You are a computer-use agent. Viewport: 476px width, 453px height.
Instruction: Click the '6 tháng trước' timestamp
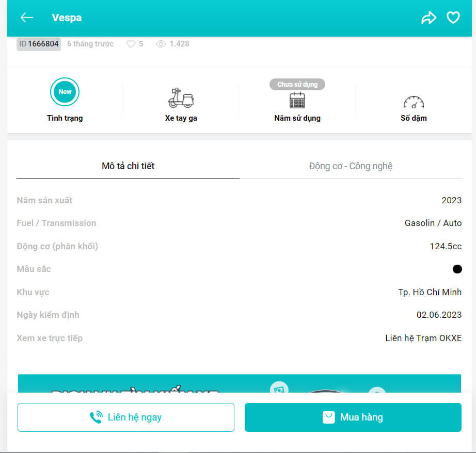90,44
